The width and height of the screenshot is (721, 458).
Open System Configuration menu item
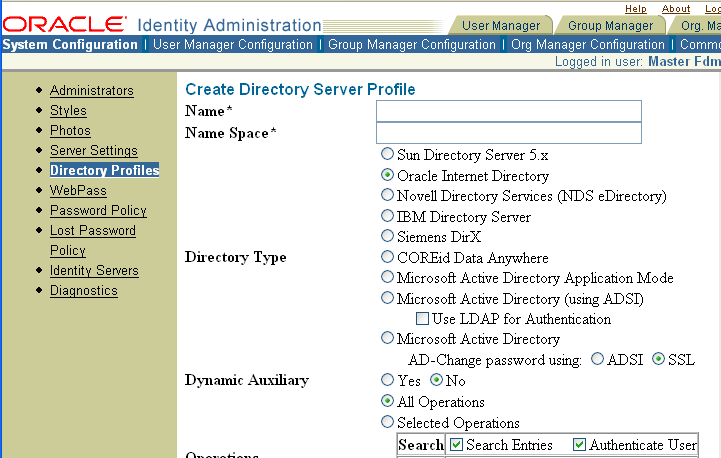click(x=70, y=45)
